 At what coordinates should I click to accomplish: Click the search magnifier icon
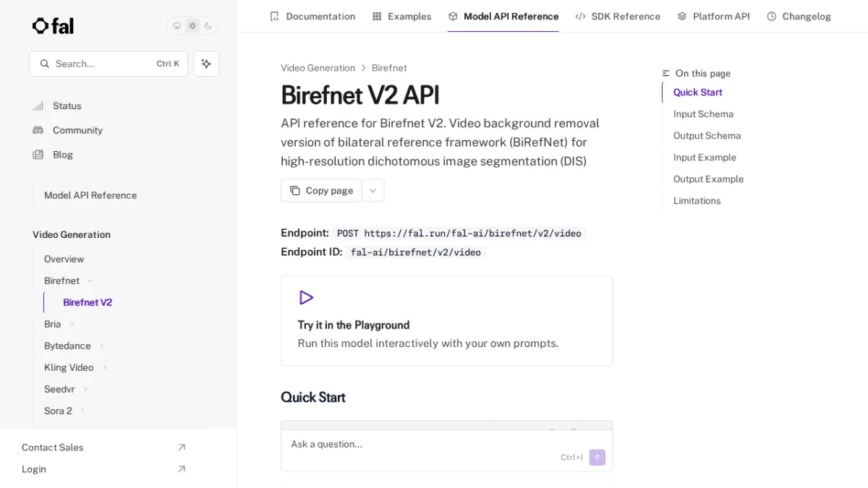(x=45, y=64)
